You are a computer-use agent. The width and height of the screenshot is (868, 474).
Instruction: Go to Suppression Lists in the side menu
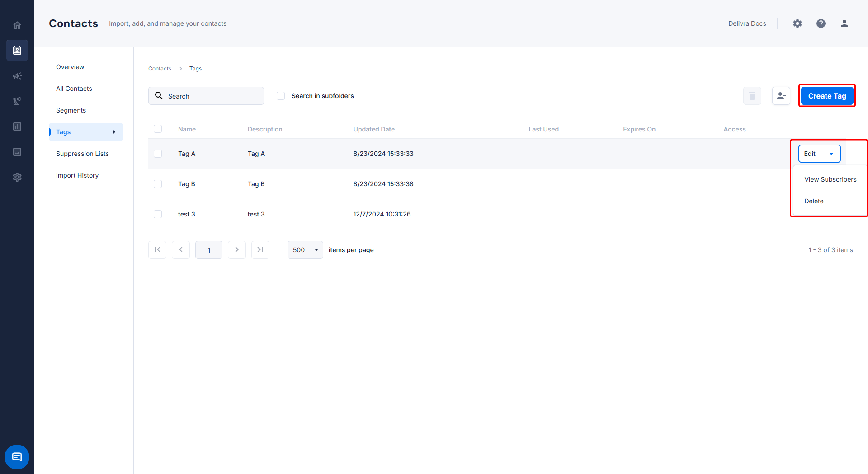click(82, 154)
